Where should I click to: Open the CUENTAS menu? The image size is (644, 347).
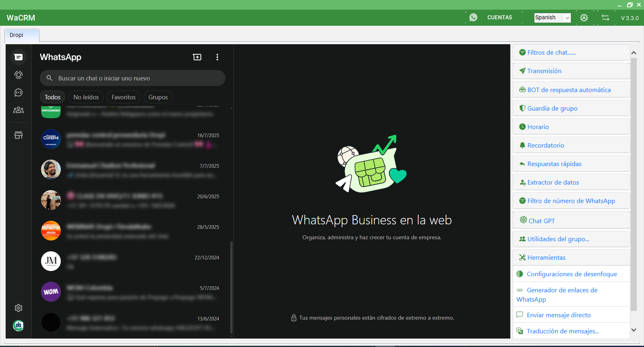pos(500,18)
